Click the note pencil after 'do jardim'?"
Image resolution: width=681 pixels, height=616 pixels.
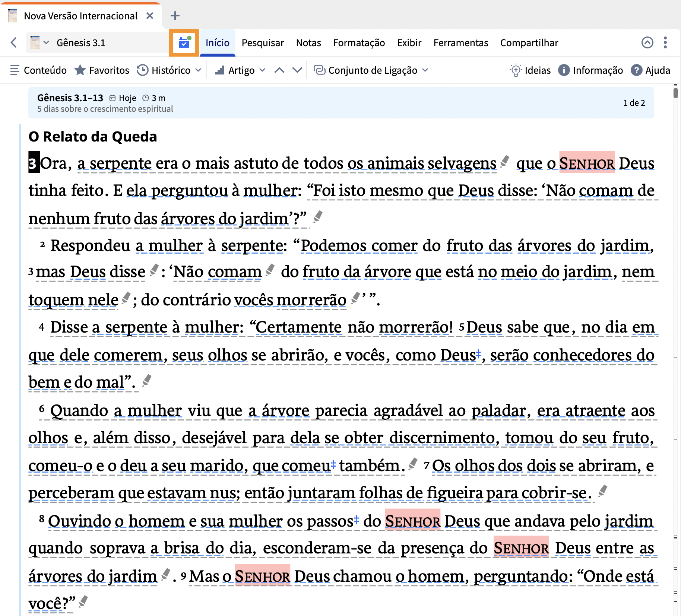coord(318,216)
